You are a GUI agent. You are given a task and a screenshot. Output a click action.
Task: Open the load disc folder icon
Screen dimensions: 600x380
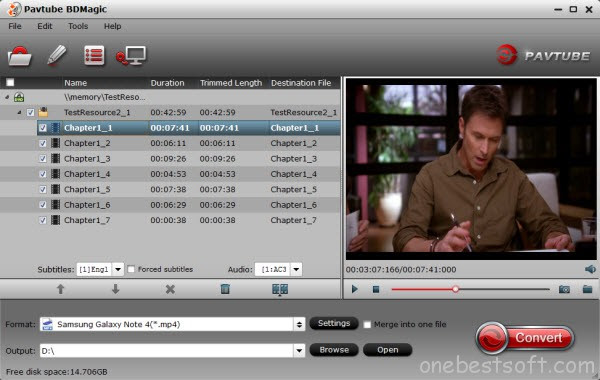(20, 56)
